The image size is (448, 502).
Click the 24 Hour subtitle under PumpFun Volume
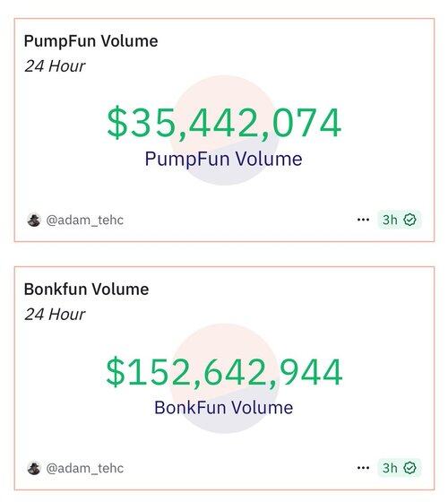click(x=55, y=66)
